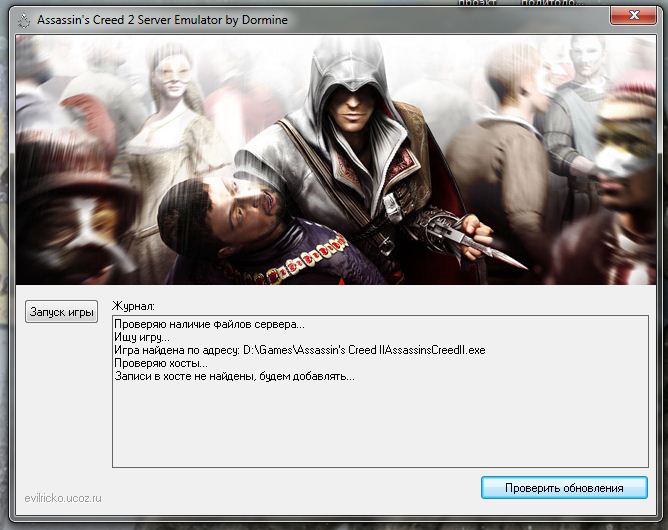Image resolution: width=668 pixels, height=530 pixels.
Task: Click the log line "Ищу игру..."
Action: tap(141, 338)
